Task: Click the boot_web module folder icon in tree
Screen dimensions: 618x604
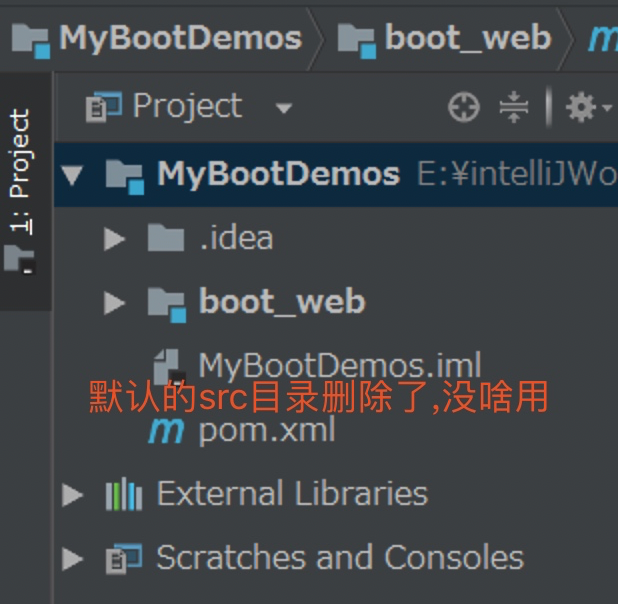Action: tap(167, 305)
